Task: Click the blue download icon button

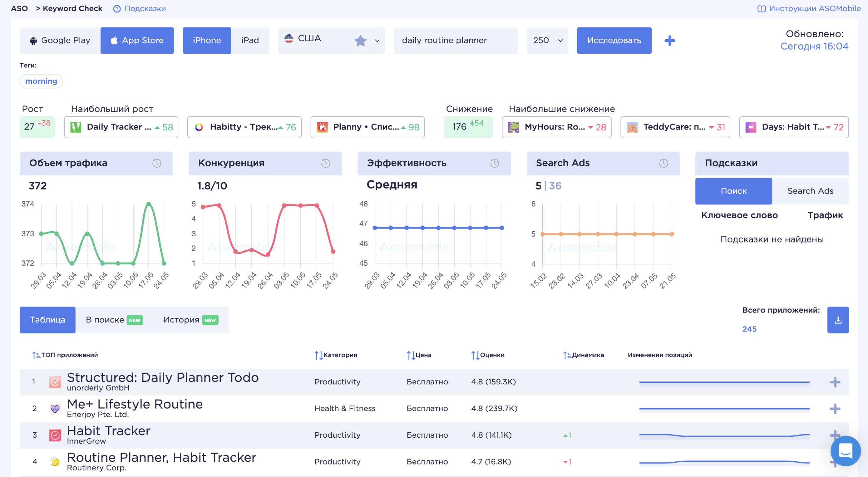Action: coord(838,320)
